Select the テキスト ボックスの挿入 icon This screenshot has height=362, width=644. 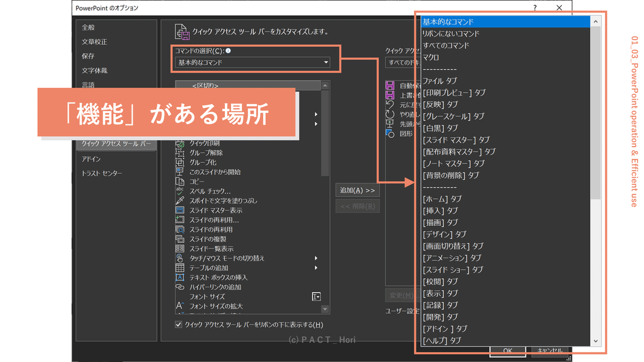pos(180,277)
